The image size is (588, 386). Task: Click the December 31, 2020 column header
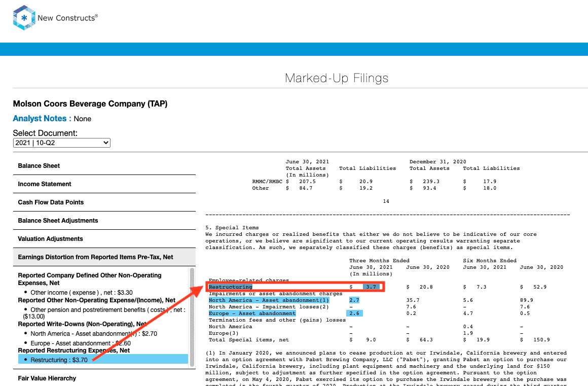(437, 162)
